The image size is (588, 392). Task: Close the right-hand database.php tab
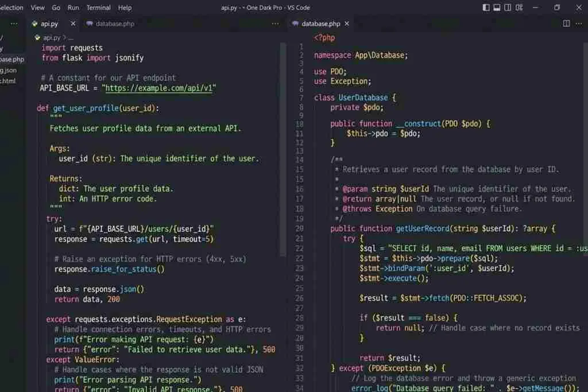point(347,24)
